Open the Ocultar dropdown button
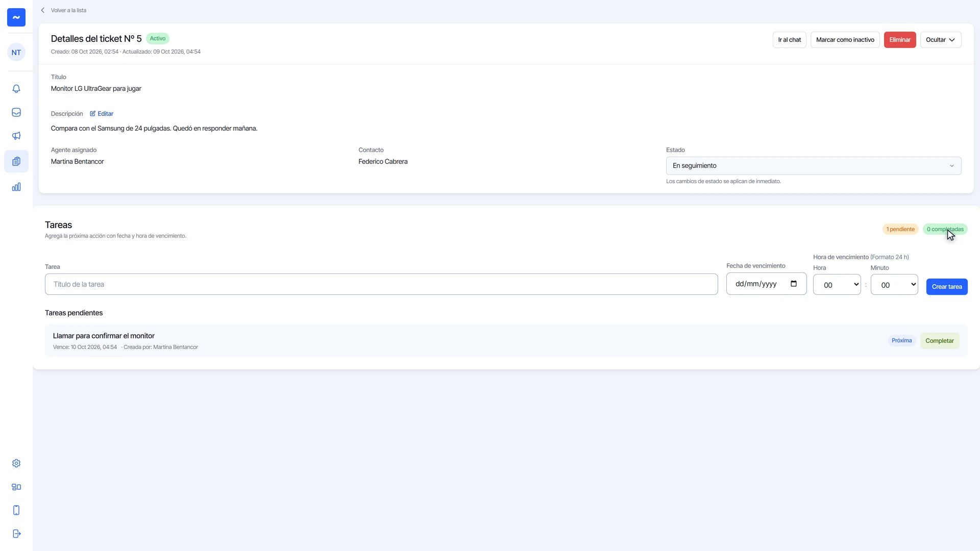 941,40
